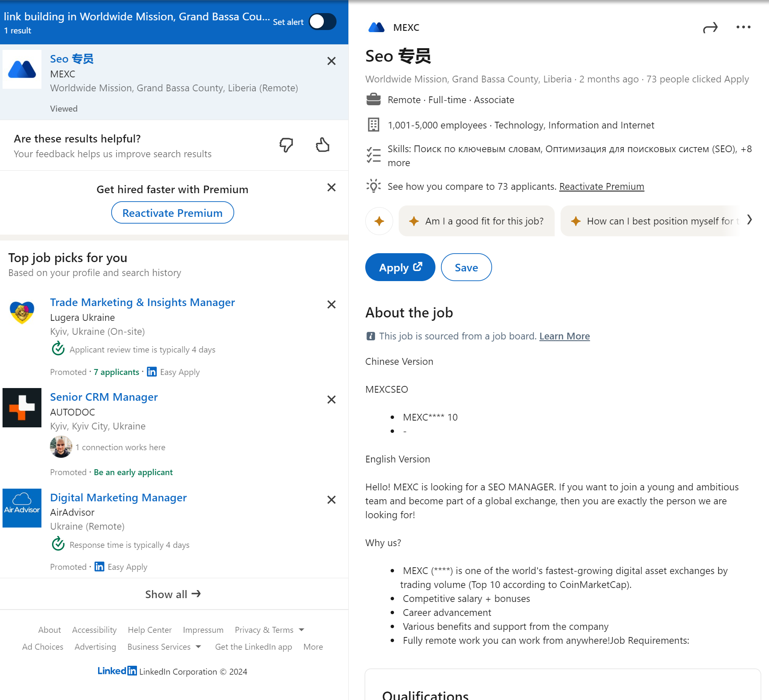Ask 'Am I a good fit for this job?'
The width and height of the screenshot is (769, 700).
pyautogui.click(x=476, y=221)
